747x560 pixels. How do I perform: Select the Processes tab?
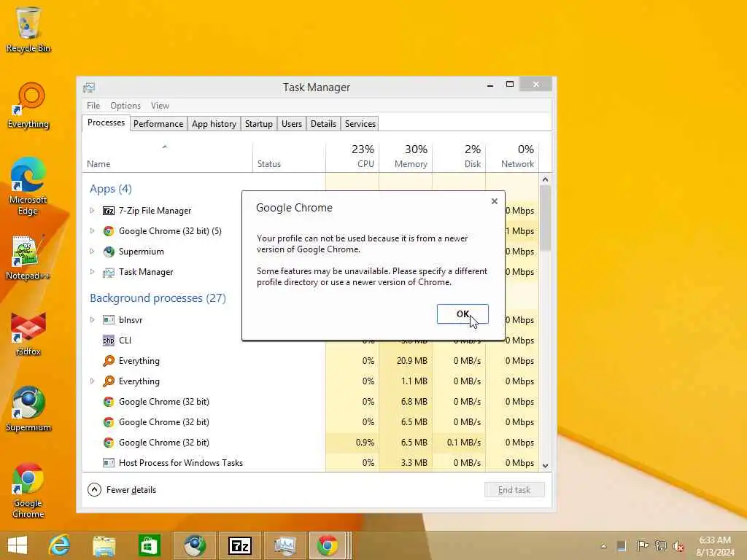point(106,122)
